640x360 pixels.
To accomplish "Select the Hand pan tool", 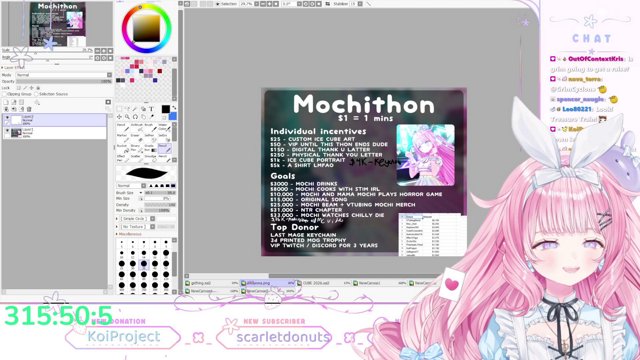I will click(x=144, y=117).
